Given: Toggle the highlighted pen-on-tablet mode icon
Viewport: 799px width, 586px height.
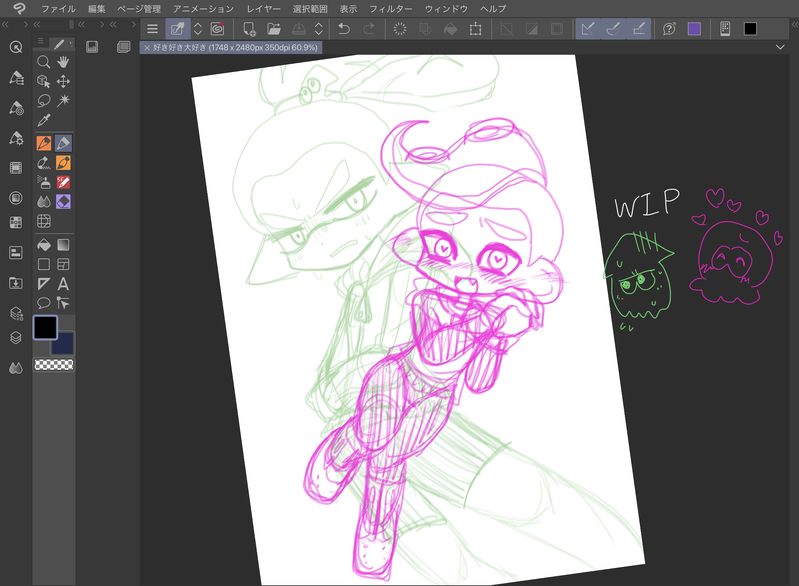Looking at the screenshot, I should coord(177,29).
